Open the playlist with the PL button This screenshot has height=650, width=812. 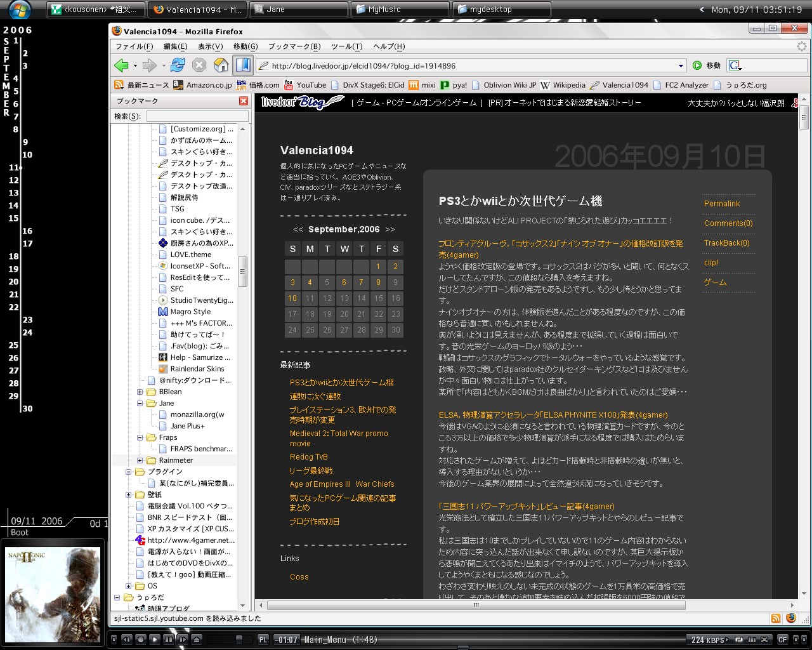(x=263, y=640)
